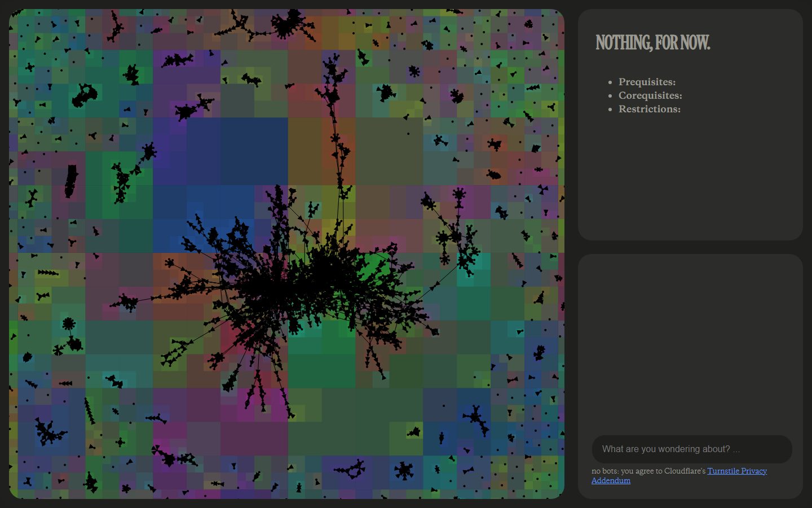Click the "no bots: you agree to Cloudflare's" notice text
Screen dimensions: 812x508
(x=648, y=471)
